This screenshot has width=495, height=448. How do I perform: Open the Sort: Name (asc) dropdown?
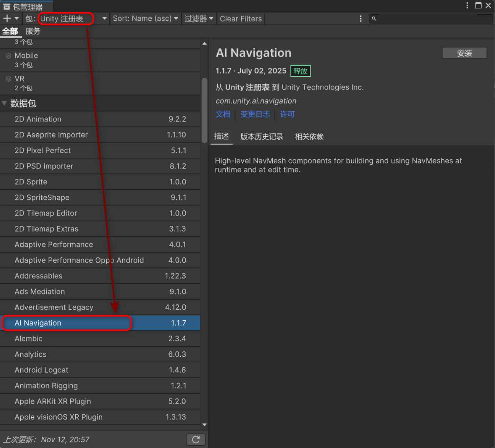[x=145, y=19]
